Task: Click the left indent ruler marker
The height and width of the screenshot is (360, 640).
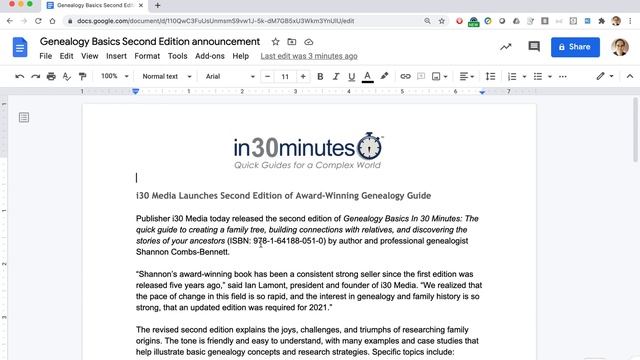Action: (136, 91)
